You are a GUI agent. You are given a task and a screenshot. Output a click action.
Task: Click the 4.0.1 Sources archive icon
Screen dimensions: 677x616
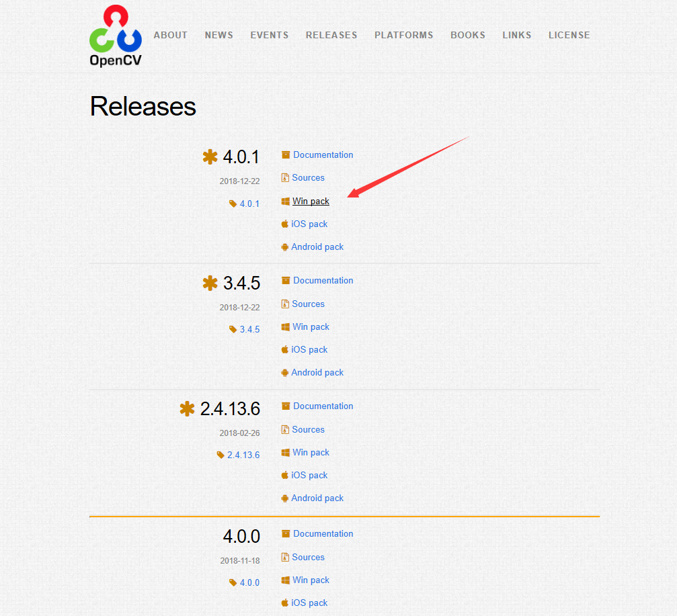pos(285,178)
